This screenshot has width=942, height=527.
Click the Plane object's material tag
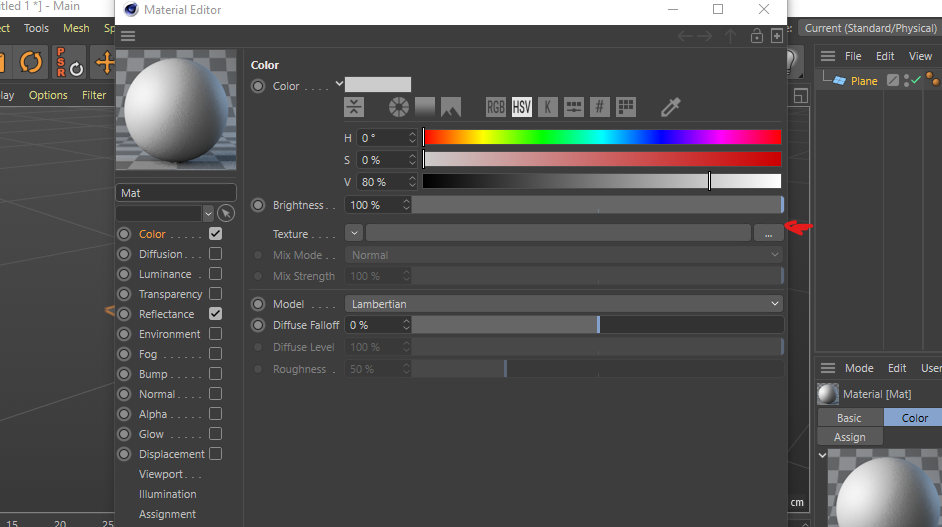point(932,79)
